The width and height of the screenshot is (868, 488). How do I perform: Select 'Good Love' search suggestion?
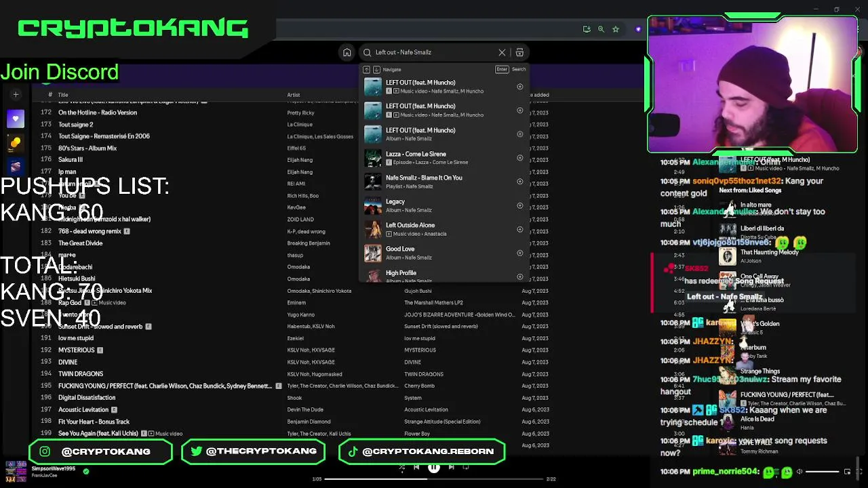click(x=445, y=253)
